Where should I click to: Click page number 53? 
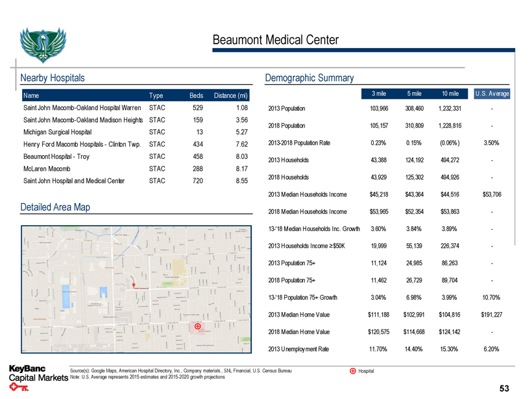click(504, 389)
